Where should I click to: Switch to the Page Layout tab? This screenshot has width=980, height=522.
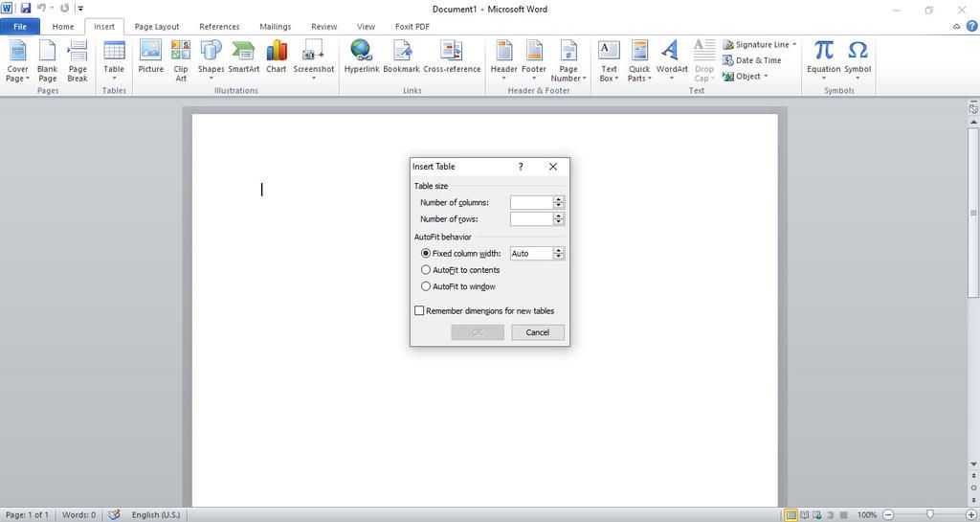point(156,27)
